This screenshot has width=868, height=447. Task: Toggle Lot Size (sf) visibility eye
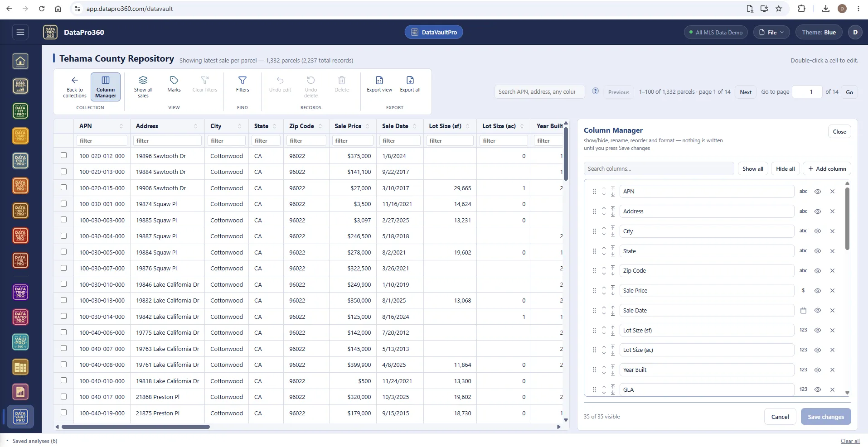tap(818, 330)
